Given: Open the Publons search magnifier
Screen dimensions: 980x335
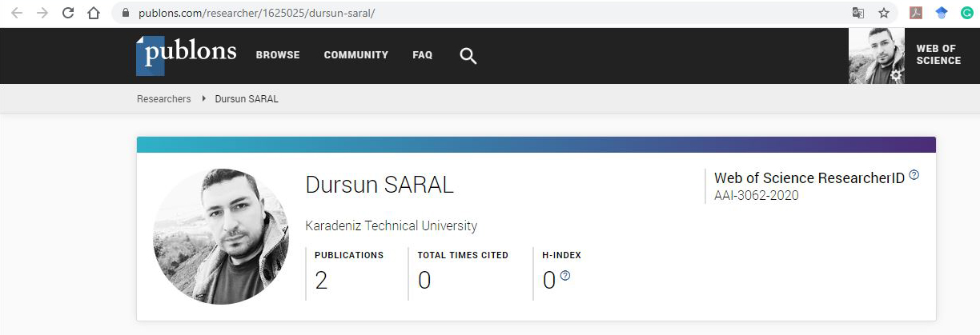Looking at the screenshot, I should tap(468, 55).
